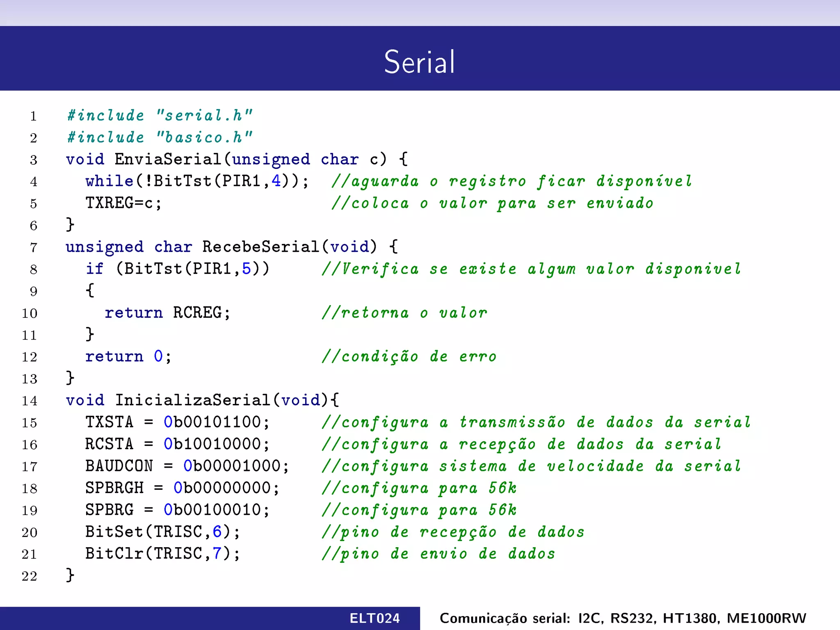The image size is (840, 630).
Task: Click '//configura para 56k' on the SPBRGH line
Action: pos(419,488)
